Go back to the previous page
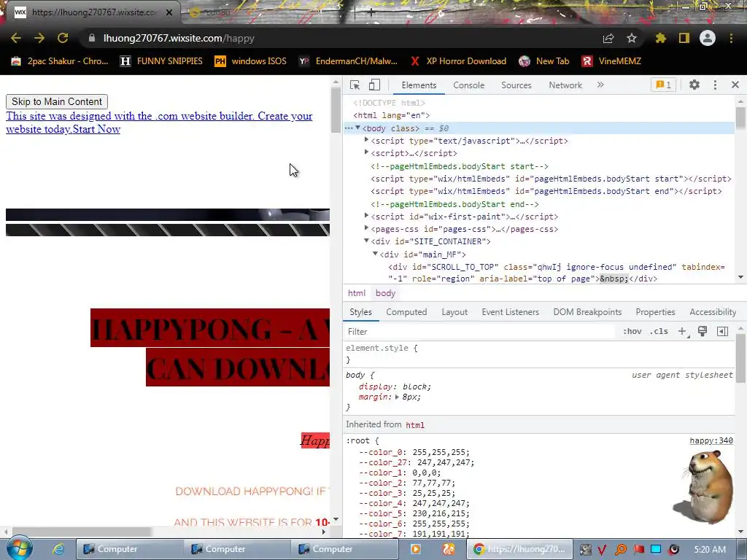This screenshot has height=560, width=747. pos(16,38)
